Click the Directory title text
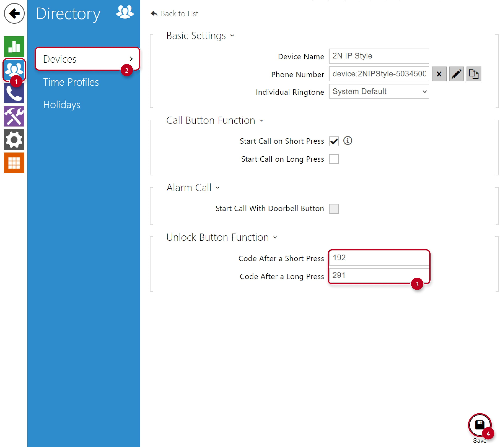 pyautogui.click(x=68, y=14)
